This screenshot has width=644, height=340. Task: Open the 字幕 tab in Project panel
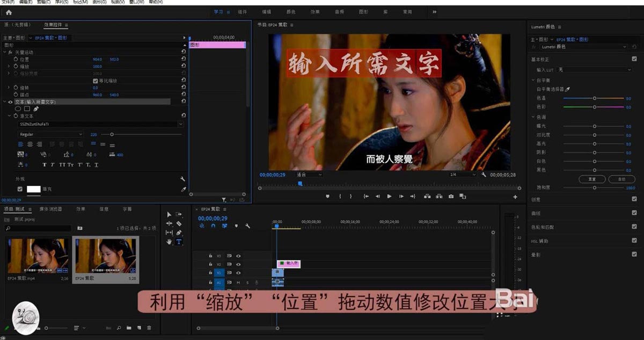(127, 209)
